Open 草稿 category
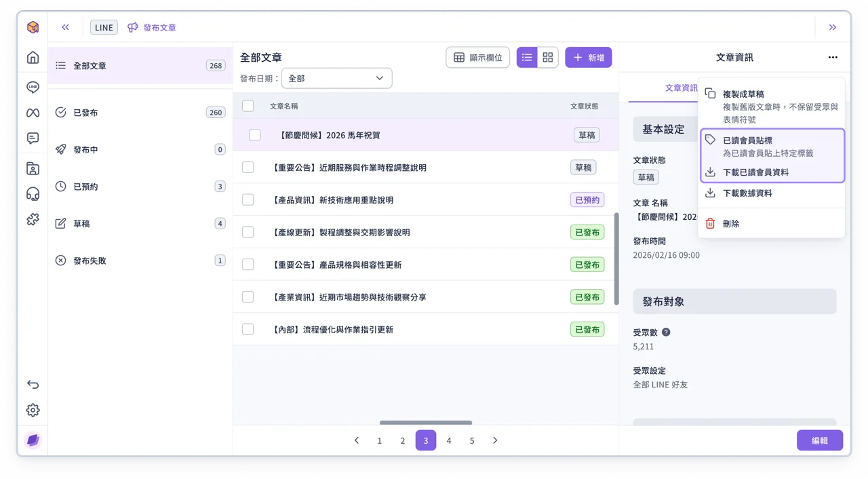The height and width of the screenshot is (479, 868). pyautogui.click(x=140, y=223)
